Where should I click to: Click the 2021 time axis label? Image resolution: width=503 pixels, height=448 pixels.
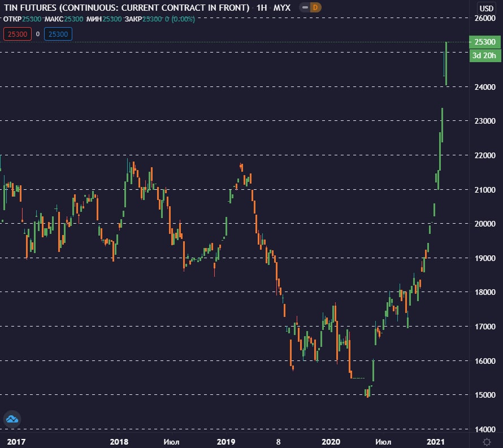tap(436, 442)
